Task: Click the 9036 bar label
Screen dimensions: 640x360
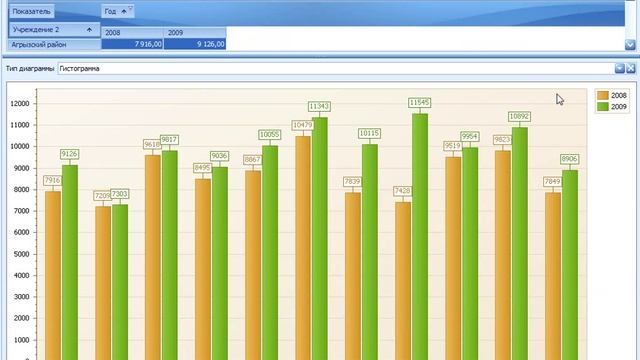Action: [219, 156]
